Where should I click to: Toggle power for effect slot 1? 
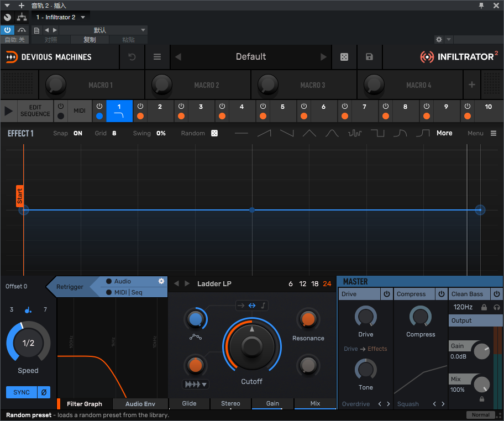[99, 106]
